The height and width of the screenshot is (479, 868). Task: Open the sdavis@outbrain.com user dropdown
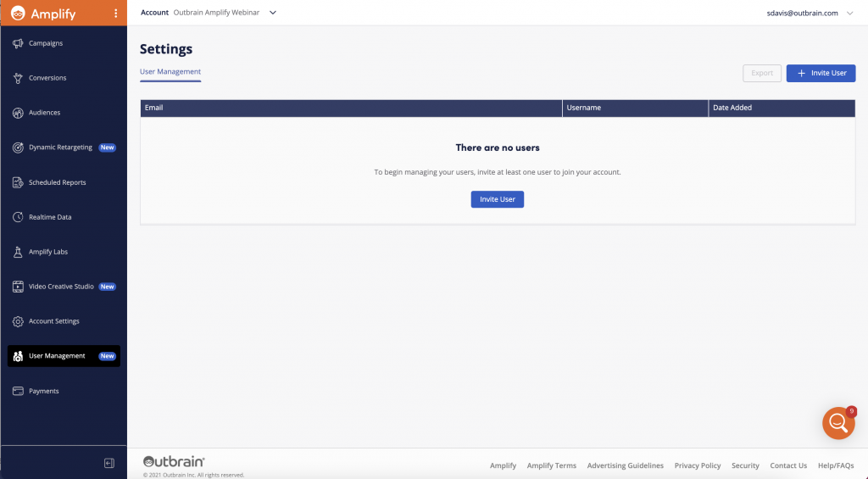(849, 13)
